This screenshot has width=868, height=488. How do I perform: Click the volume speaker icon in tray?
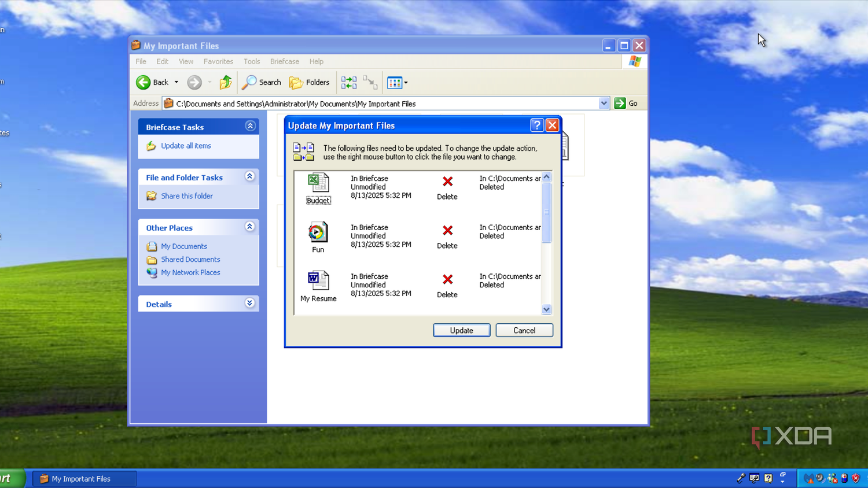click(x=819, y=478)
